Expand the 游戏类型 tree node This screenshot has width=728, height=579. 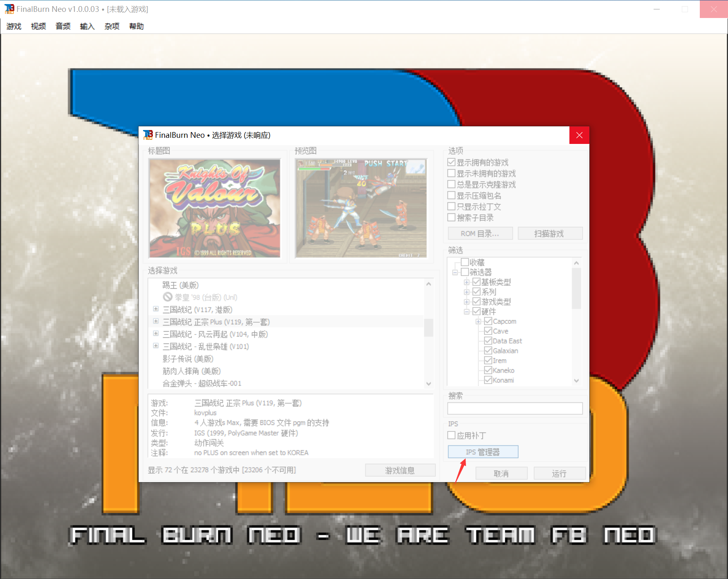click(x=466, y=302)
